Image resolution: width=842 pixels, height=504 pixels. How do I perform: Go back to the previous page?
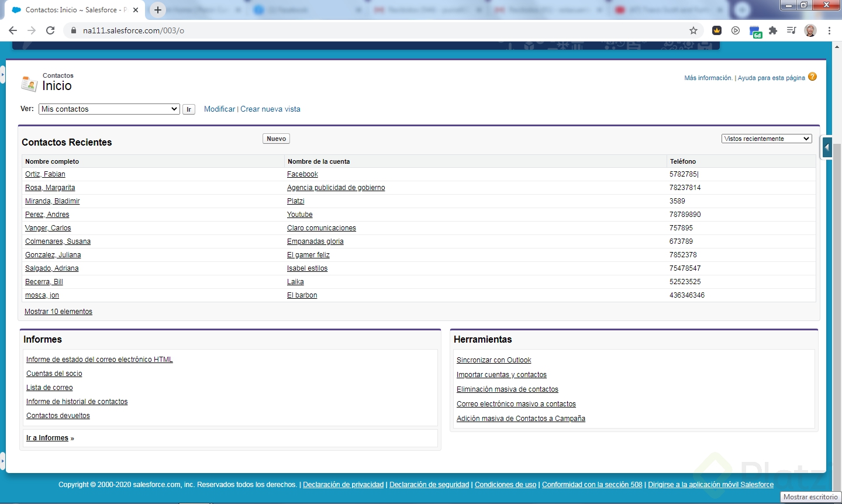(13, 30)
